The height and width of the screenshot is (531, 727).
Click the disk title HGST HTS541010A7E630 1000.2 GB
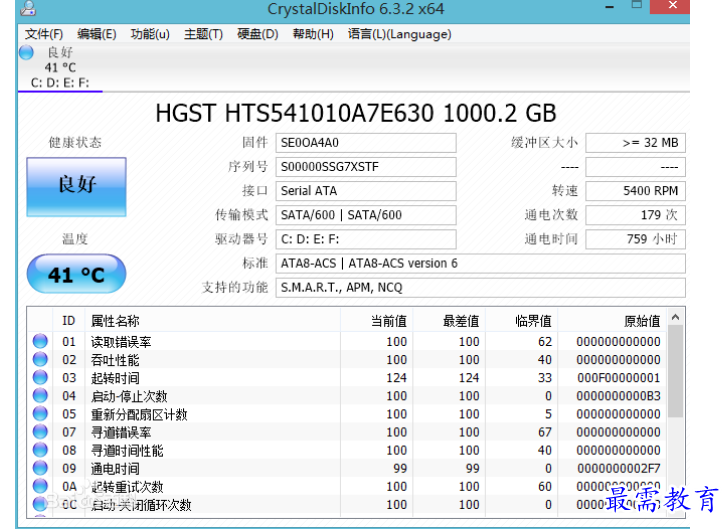(356, 113)
